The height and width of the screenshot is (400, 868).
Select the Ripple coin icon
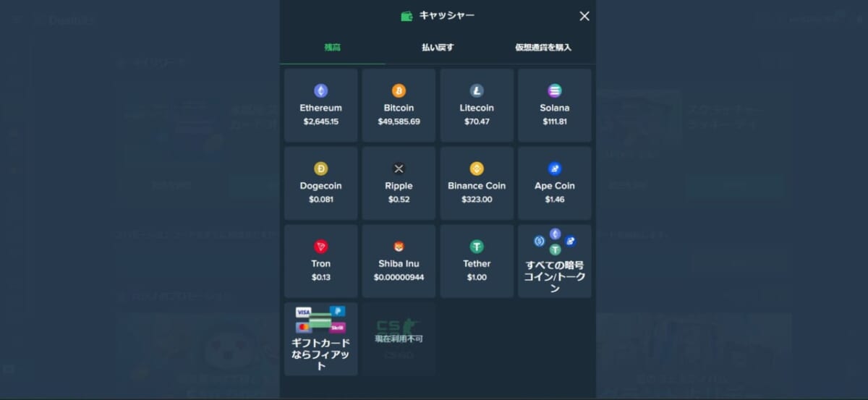pos(399,169)
